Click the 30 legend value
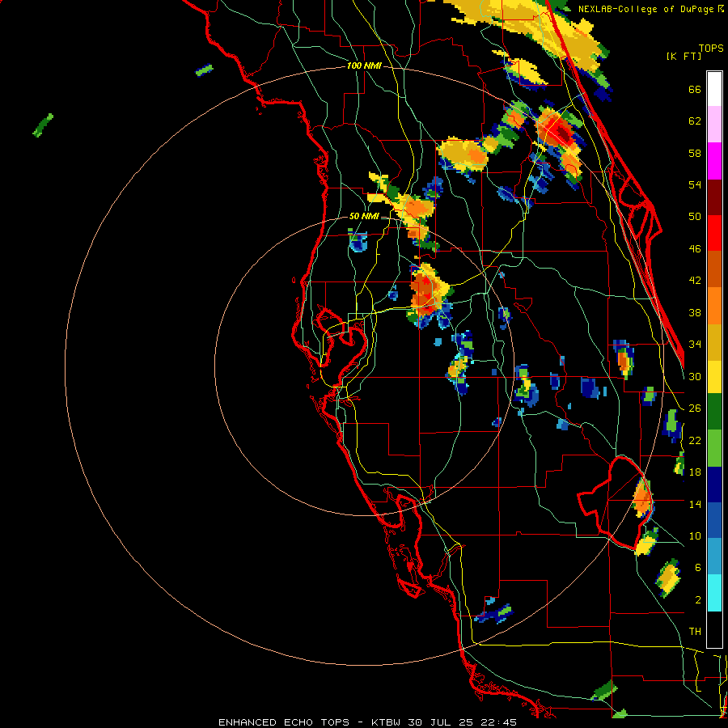Screen dimensions: 728x728 tap(695, 376)
